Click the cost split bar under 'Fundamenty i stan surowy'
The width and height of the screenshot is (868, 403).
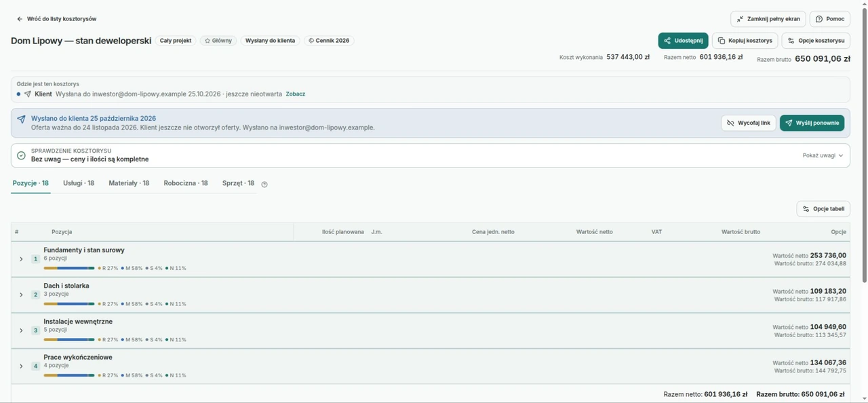69,268
